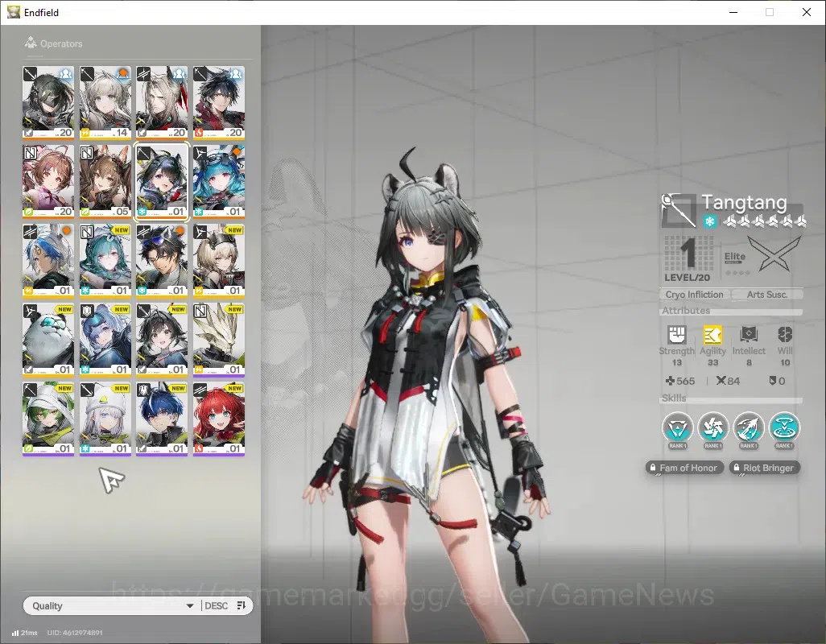Select the highlighted Tangtang operator card
This screenshot has height=644, width=826.
[x=162, y=182]
